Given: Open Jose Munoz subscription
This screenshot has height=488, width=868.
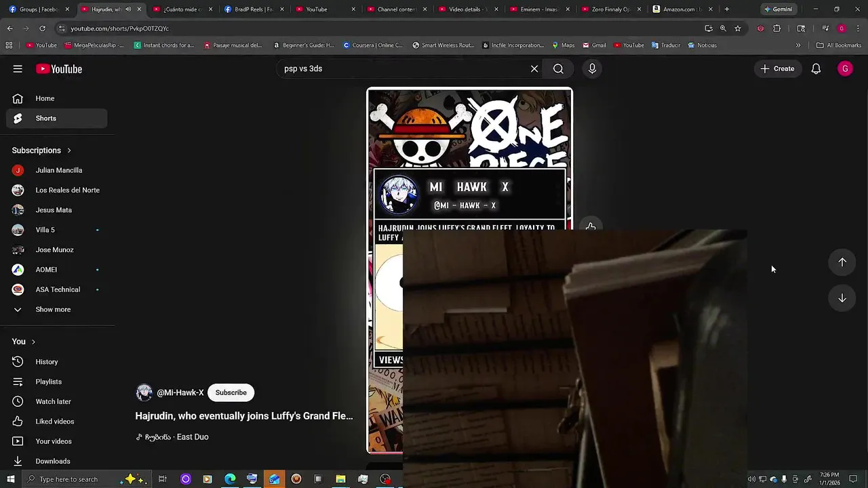Looking at the screenshot, I should 57,249.
